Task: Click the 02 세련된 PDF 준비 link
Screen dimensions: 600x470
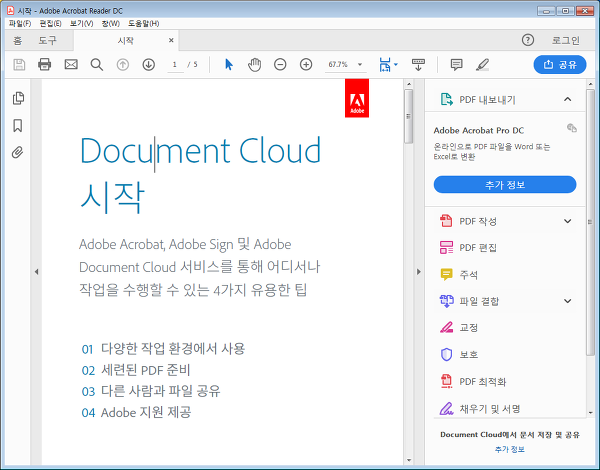Action: click(x=136, y=370)
